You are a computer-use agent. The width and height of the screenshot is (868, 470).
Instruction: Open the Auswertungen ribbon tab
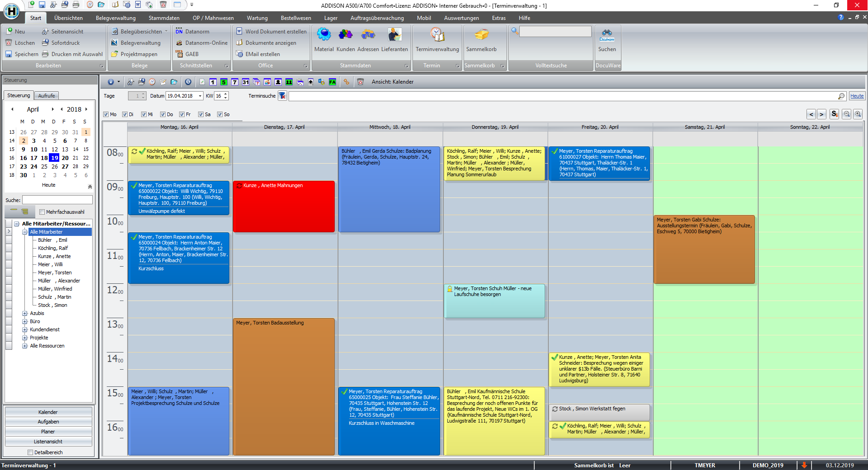[x=461, y=18]
